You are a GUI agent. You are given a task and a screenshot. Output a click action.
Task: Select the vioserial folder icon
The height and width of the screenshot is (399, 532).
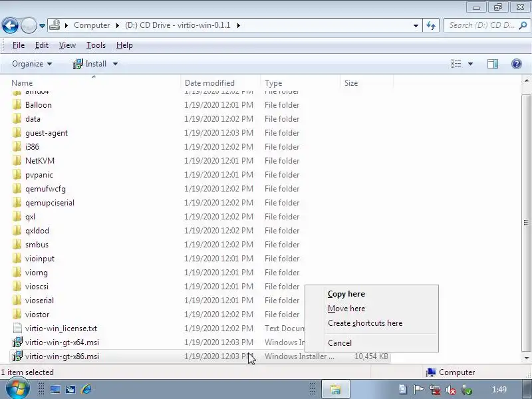17,301
